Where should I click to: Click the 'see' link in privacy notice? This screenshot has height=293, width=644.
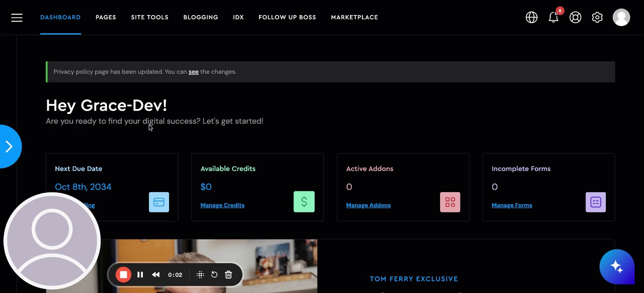193,72
